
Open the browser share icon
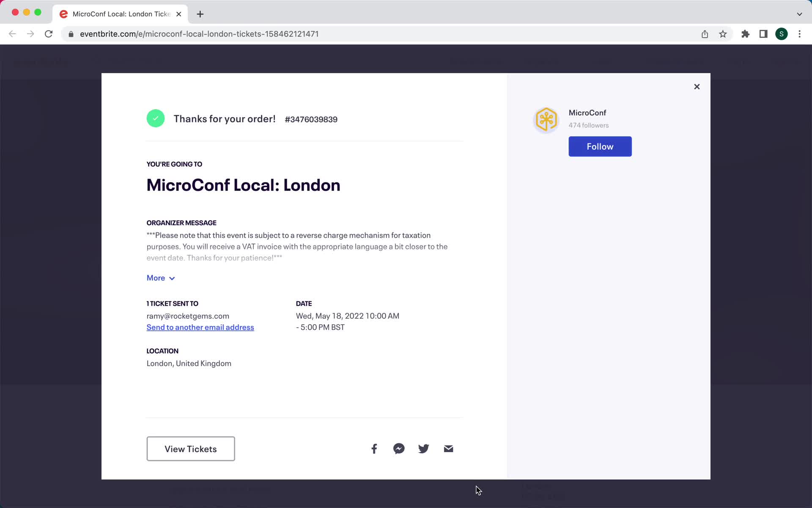(x=705, y=34)
